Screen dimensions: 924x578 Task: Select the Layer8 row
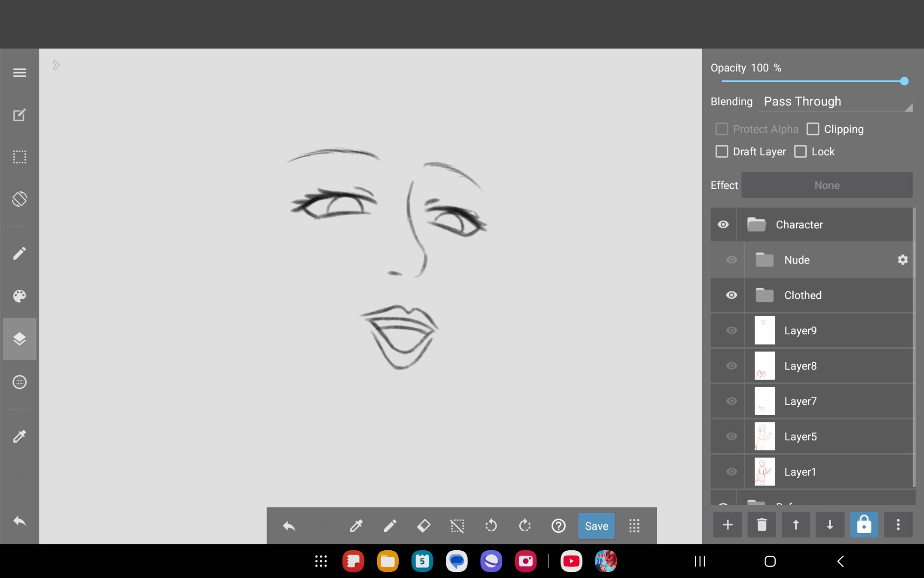[812, 366]
